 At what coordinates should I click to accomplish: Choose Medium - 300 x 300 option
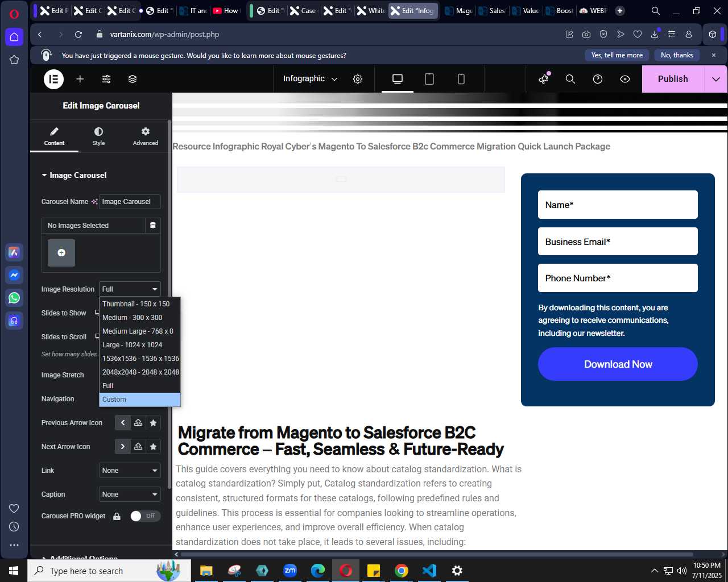tap(140, 318)
